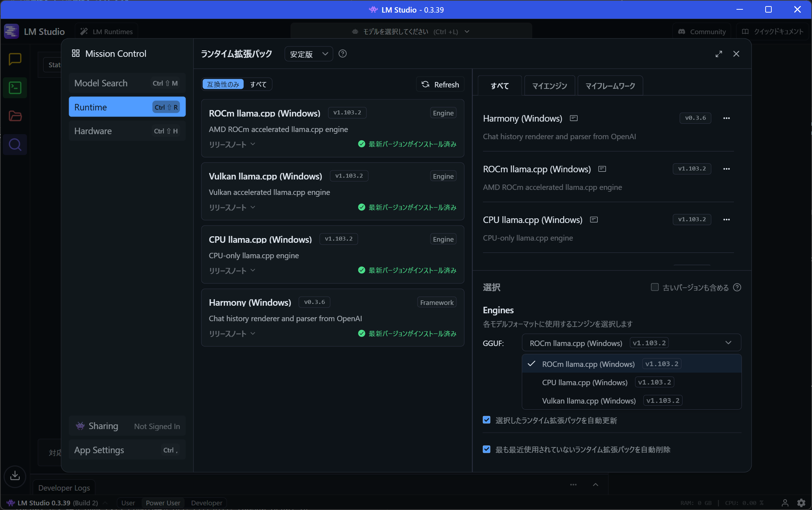The width and height of the screenshot is (812, 510).
Task: Open the 安定版 channel dropdown
Action: (309, 54)
